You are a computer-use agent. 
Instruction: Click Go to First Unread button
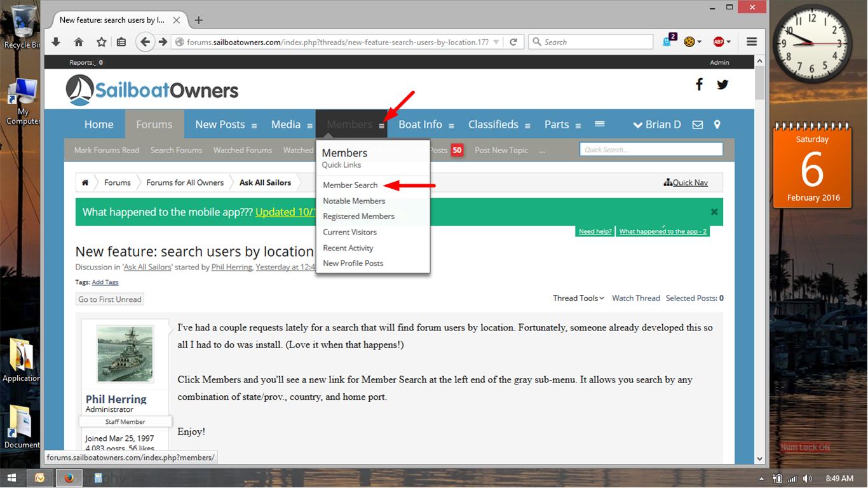110,299
